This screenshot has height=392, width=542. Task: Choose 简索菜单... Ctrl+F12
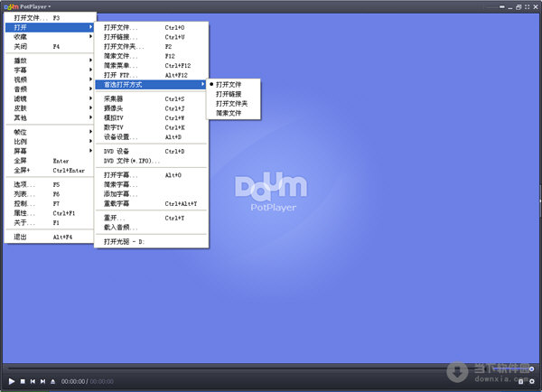tap(151, 65)
